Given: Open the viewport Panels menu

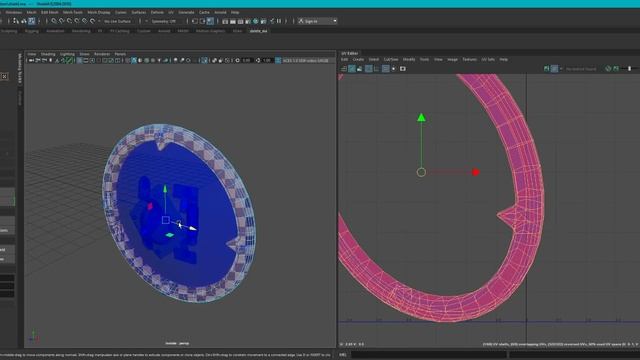Looking at the screenshot, I should 120,54.
